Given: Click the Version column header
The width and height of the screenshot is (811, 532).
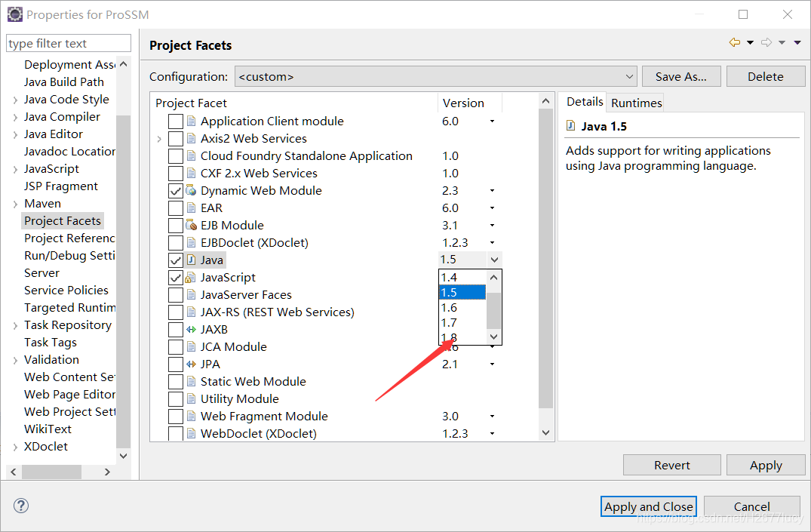Looking at the screenshot, I should click(x=470, y=103).
